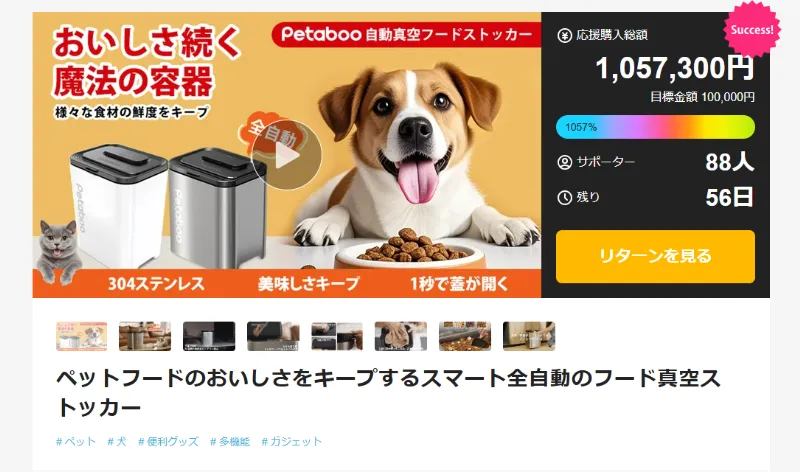Select the second thumbnail with cat and canister
This screenshot has height=472, width=800.
click(x=145, y=336)
